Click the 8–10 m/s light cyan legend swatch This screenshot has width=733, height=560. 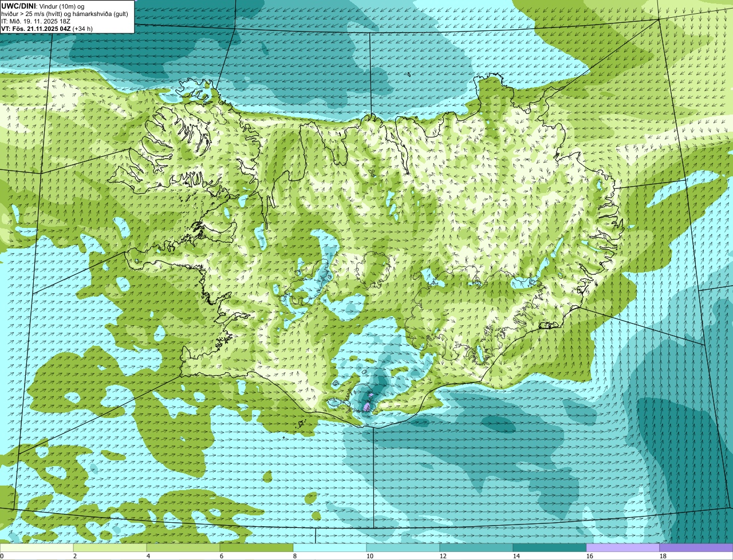(x=330, y=548)
